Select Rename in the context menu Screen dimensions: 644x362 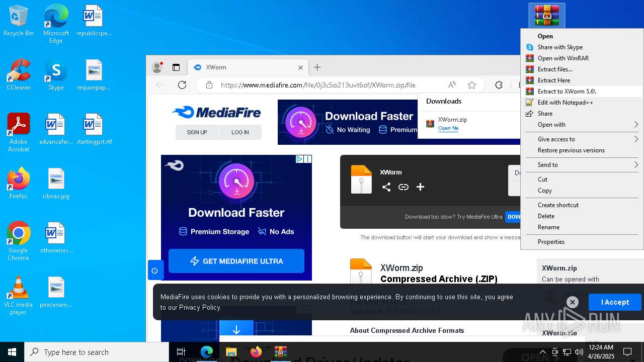click(582, 227)
